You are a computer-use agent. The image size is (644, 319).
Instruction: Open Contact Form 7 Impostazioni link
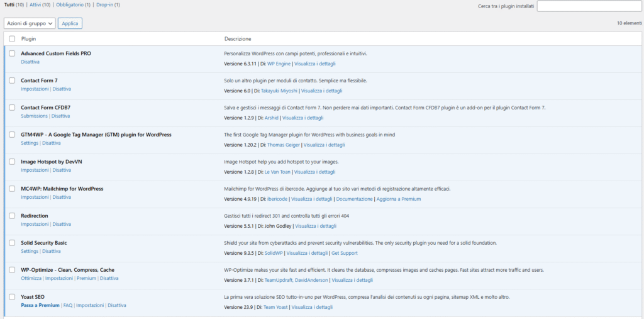[35, 89]
